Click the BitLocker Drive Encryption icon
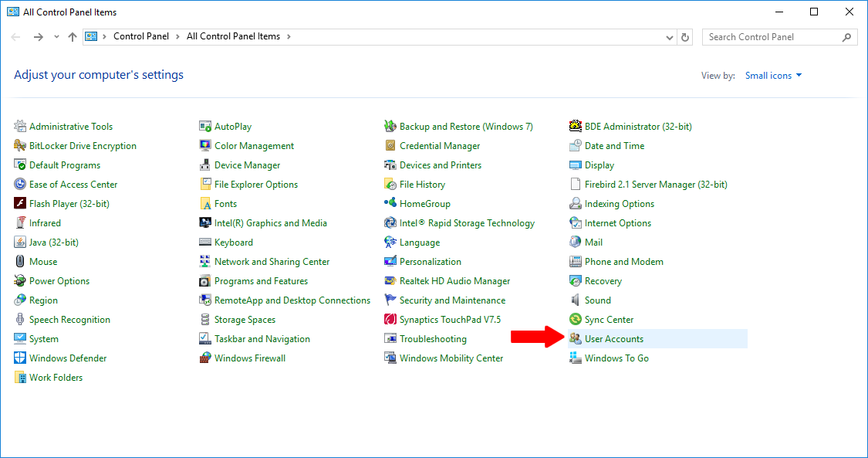 click(x=20, y=146)
